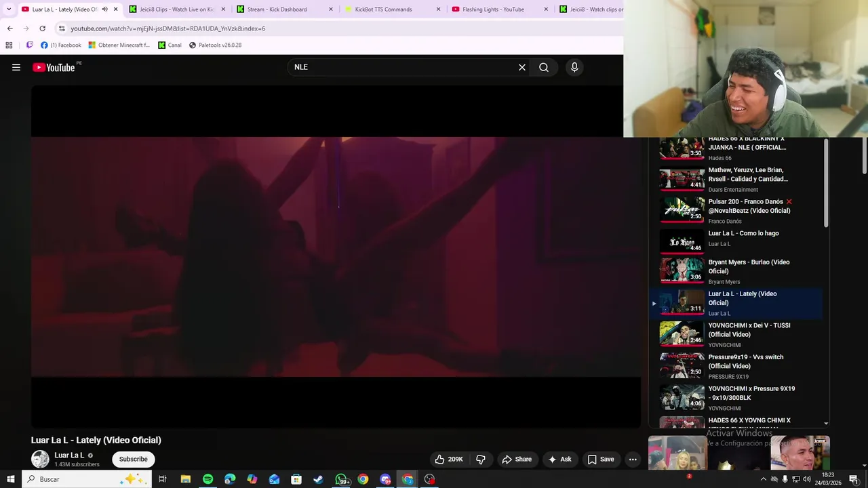
Task: Share the Lately video
Action: pyautogui.click(x=517, y=460)
